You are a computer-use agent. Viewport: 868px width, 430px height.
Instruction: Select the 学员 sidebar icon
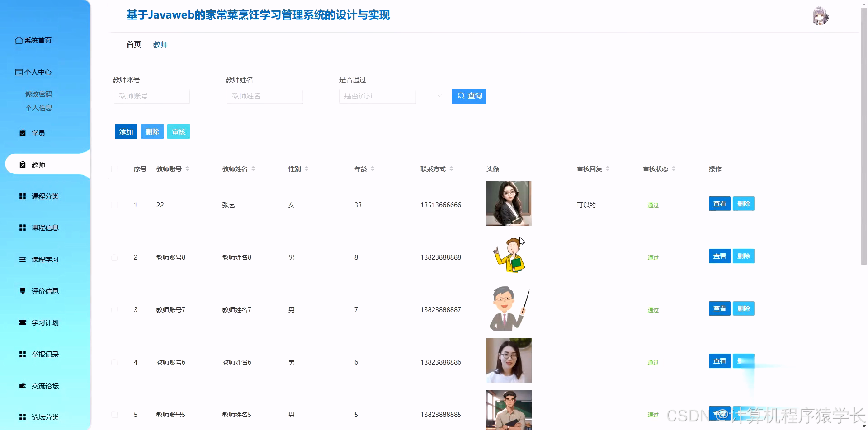pos(22,132)
